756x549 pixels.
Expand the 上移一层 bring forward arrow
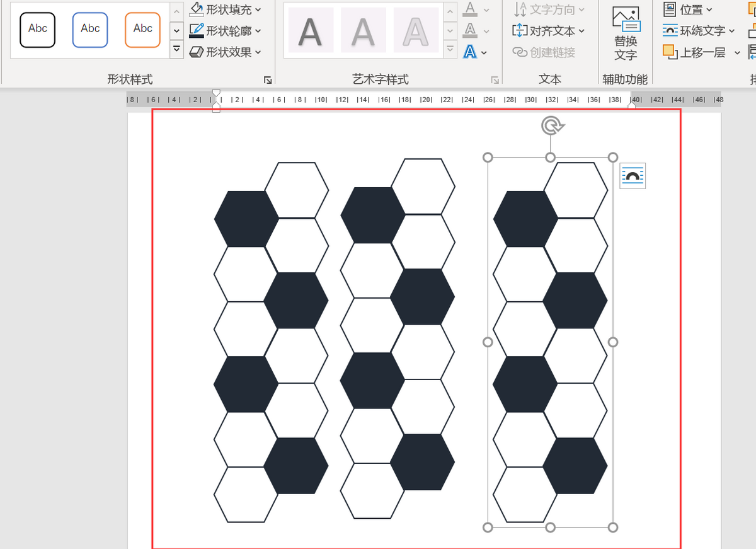coord(737,52)
